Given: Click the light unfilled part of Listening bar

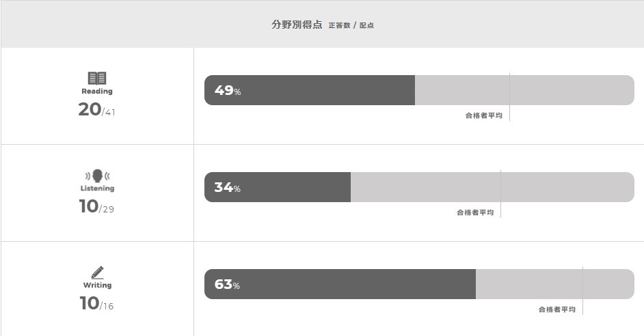Looking at the screenshot, I should 492,187.
